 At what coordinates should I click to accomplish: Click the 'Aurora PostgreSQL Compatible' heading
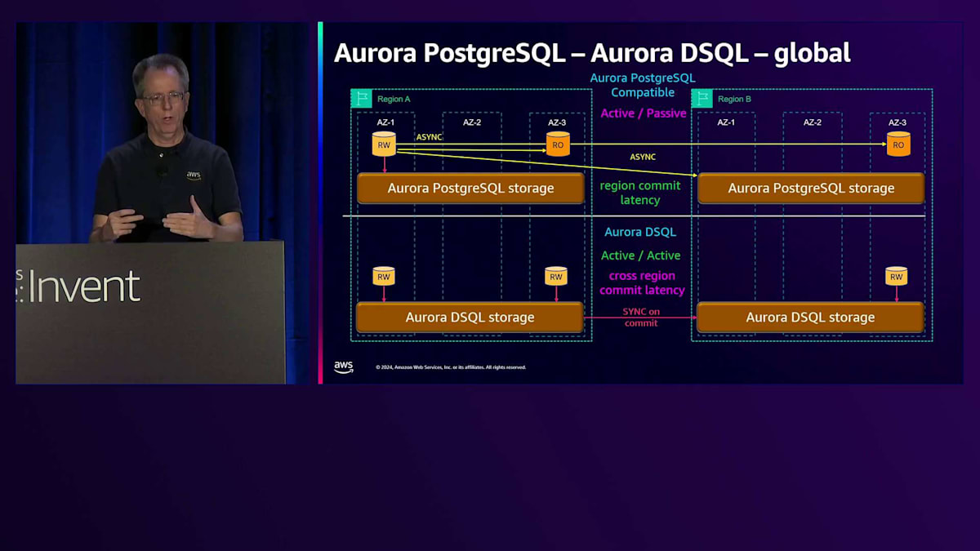(643, 85)
